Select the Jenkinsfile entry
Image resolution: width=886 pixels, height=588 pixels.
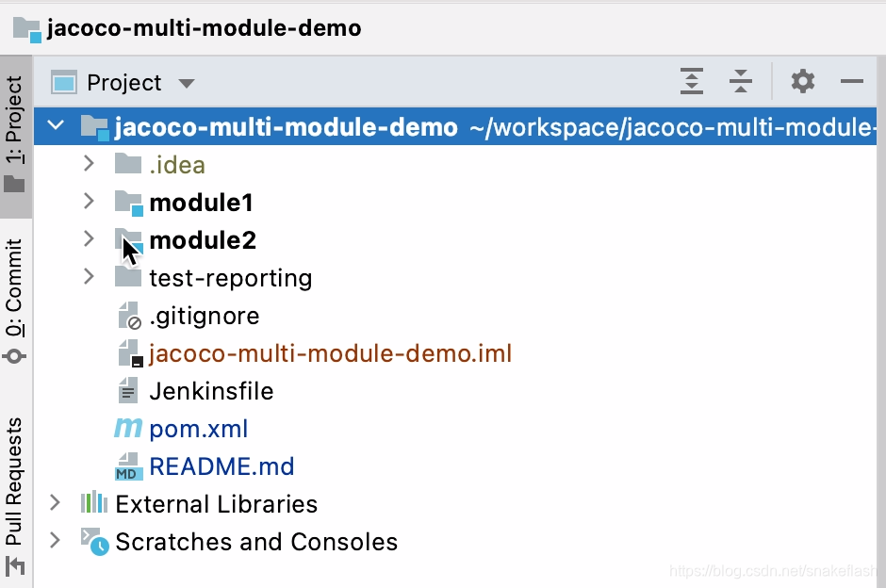click(211, 391)
